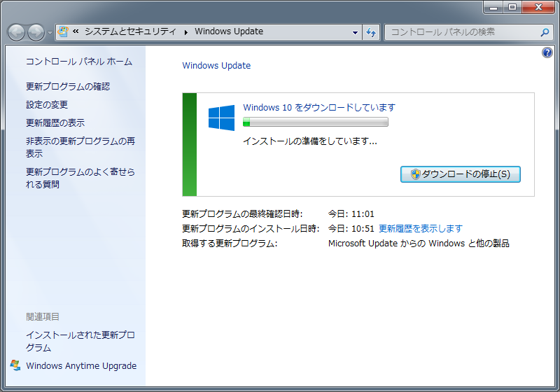This screenshot has height=392, width=560.
Task: Open 更新プログラムのよく寄せられる質問 link
Action: coord(80,178)
